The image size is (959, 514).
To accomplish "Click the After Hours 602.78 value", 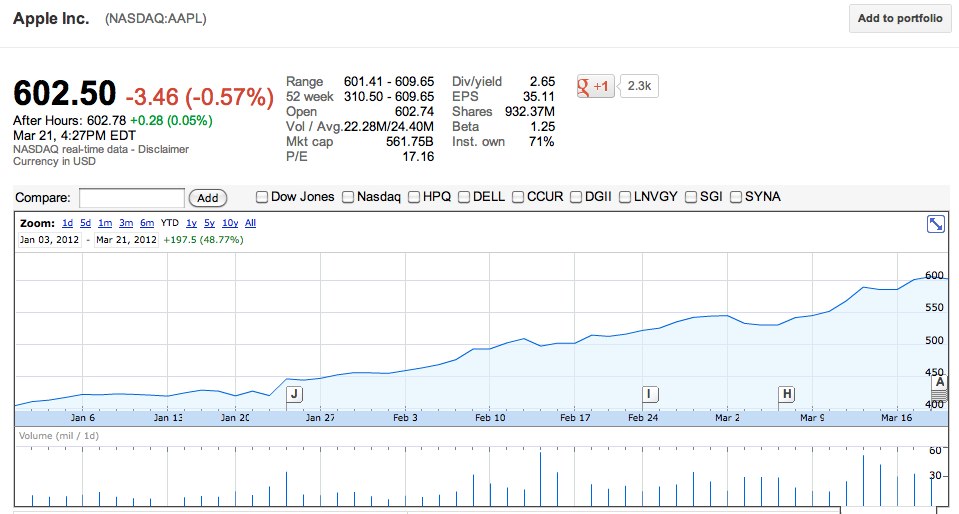I will pyautogui.click(x=106, y=121).
